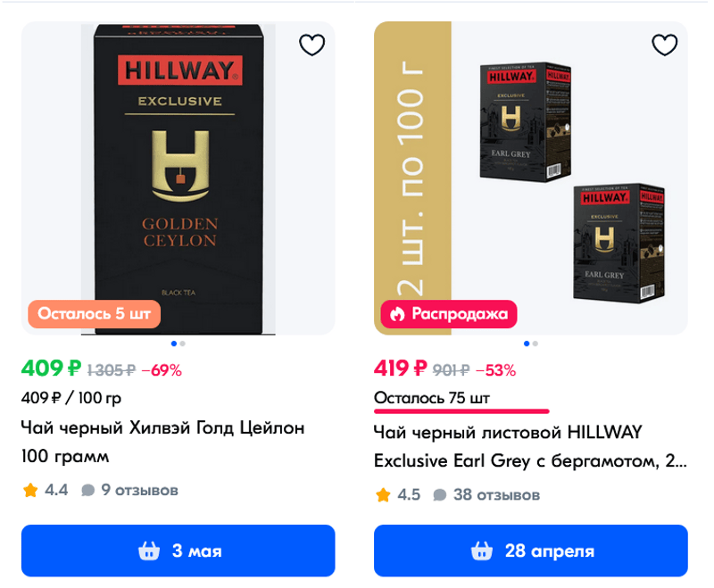Add Golden Ceylon to cart for 3 мая
Viewport: 714px width, 588px height.
[178, 551]
